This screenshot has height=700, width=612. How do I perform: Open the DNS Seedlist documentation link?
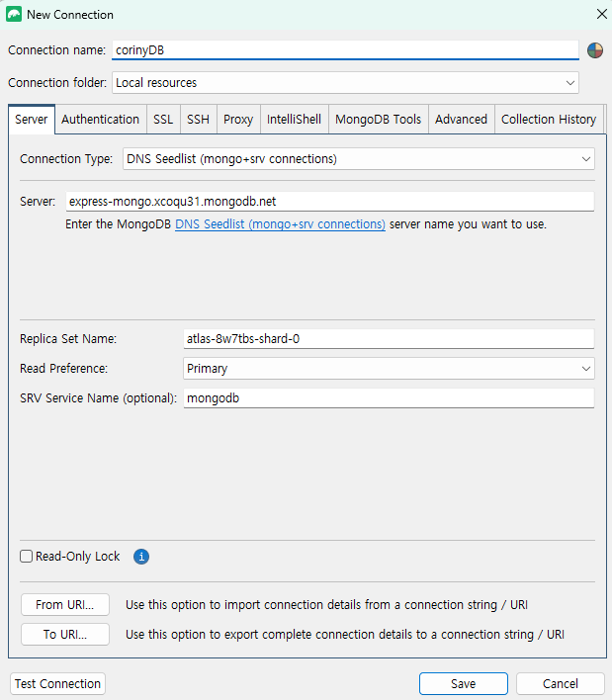point(280,224)
